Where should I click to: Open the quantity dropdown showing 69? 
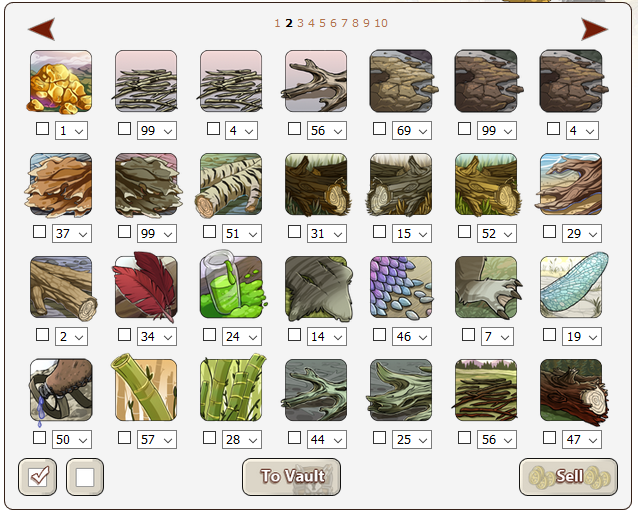[412, 131]
